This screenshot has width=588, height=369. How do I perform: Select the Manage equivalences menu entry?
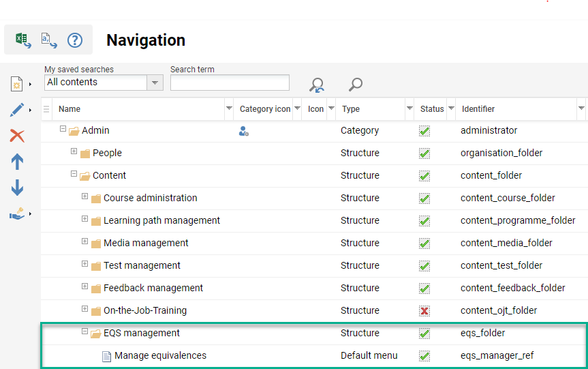tap(160, 355)
